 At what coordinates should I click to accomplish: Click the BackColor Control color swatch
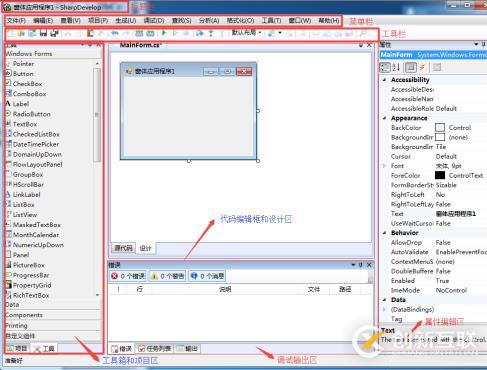click(440, 128)
